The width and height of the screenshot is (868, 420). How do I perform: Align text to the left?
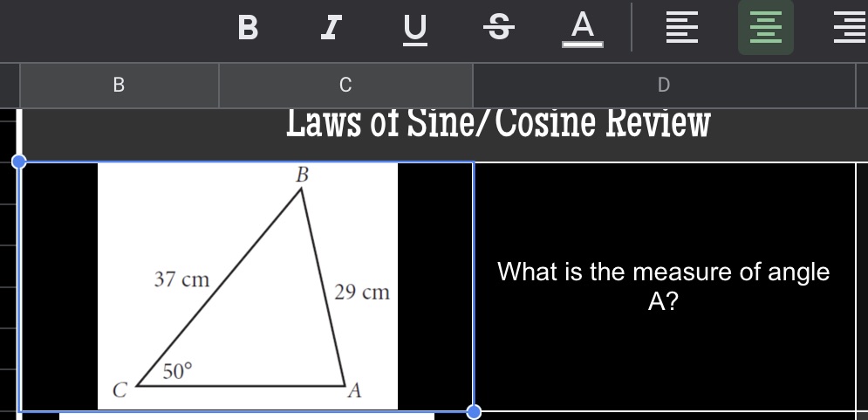pyautogui.click(x=682, y=27)
